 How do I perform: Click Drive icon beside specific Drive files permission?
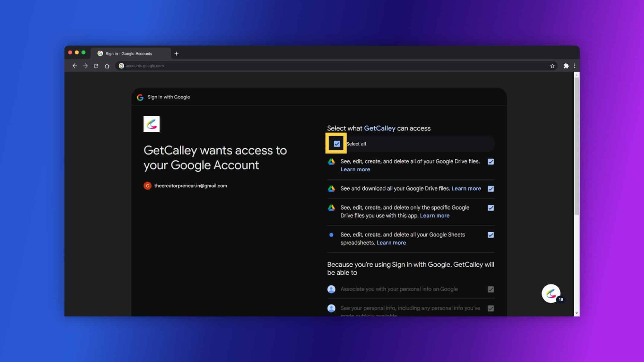click(331, 208)
